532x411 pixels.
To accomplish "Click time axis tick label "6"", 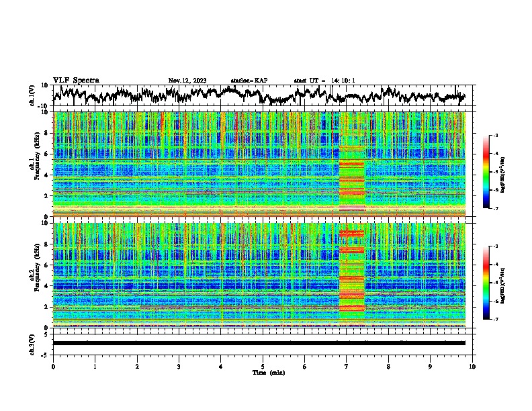I will tap(305, 367).
